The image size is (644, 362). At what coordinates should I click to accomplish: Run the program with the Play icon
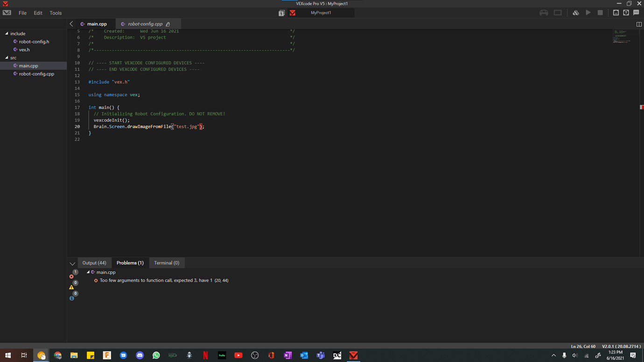pos(588,13)
